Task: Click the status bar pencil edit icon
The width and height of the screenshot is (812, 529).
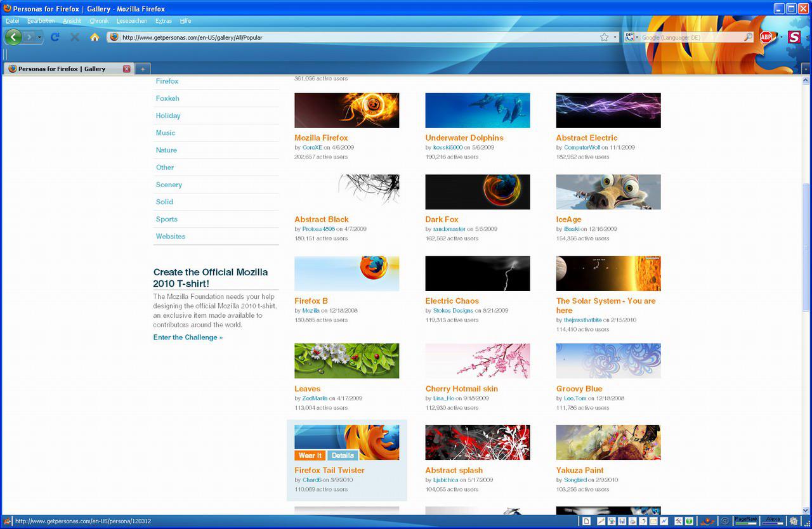Action: coord(601,521)
